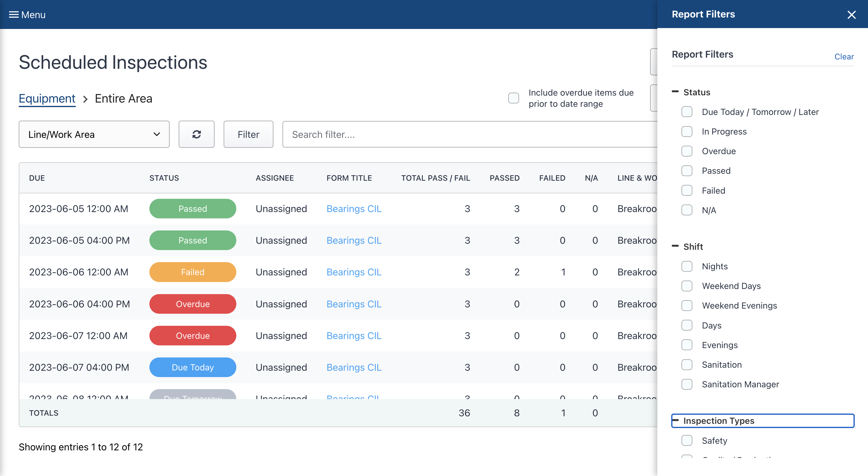
Task: Check the Overdue status filter
Action: tap(687, 151)
